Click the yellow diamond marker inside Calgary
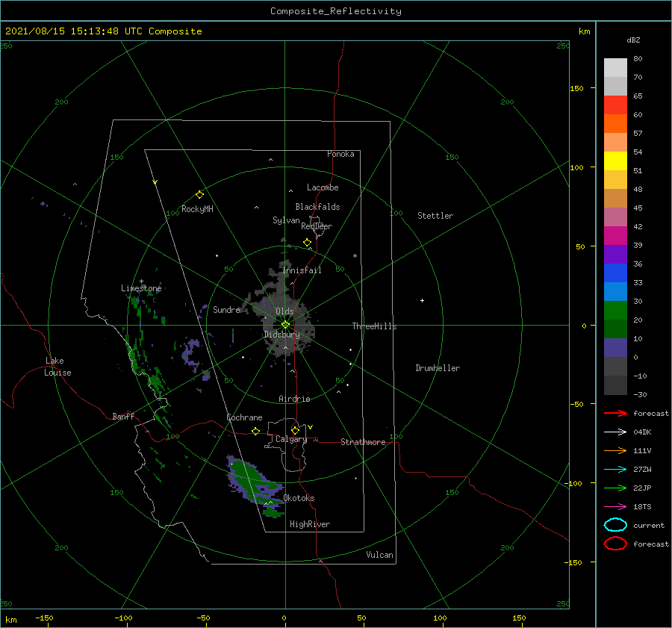672x628 pixels. pyautogui.click(x=295, y=430)
